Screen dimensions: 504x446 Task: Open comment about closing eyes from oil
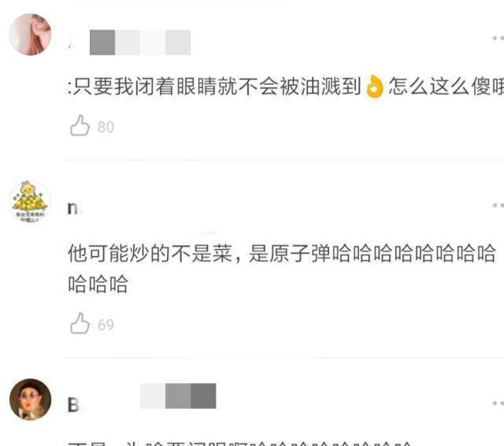coord(285,87)
